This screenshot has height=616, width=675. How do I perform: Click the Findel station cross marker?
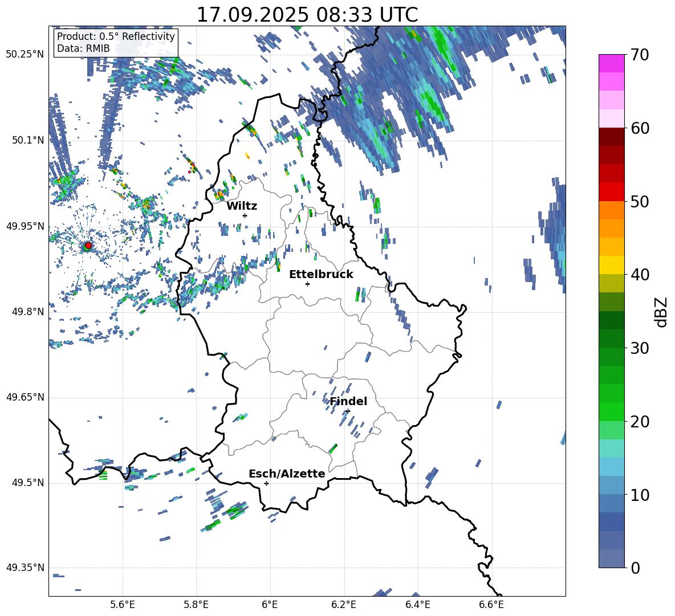click(348, 411)
